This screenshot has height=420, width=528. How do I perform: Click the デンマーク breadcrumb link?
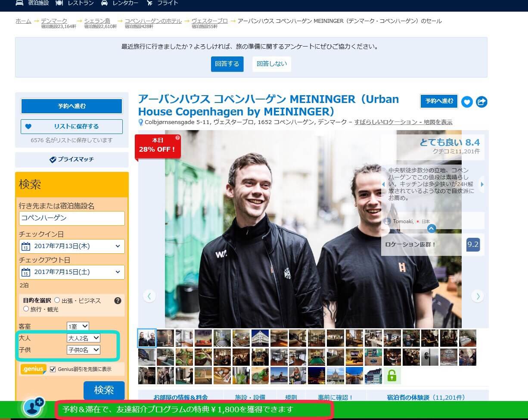pyautogui.click(x=54, y=21)
